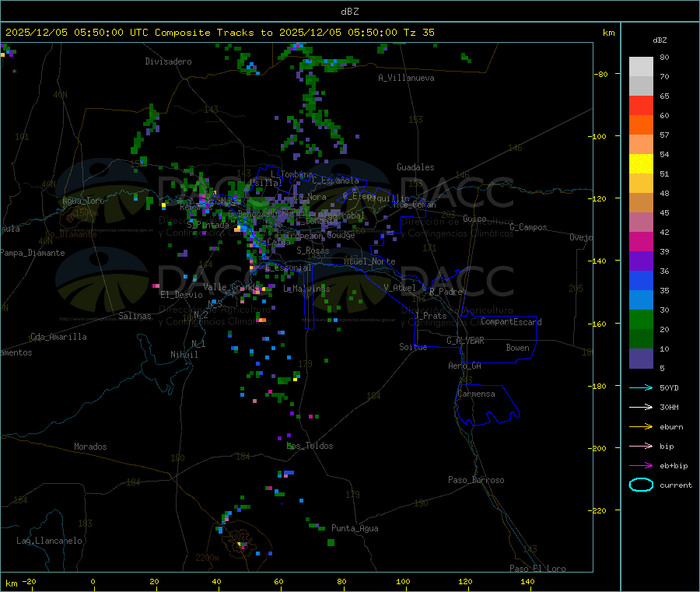Click the Soitue location label

tap(414, 347)
